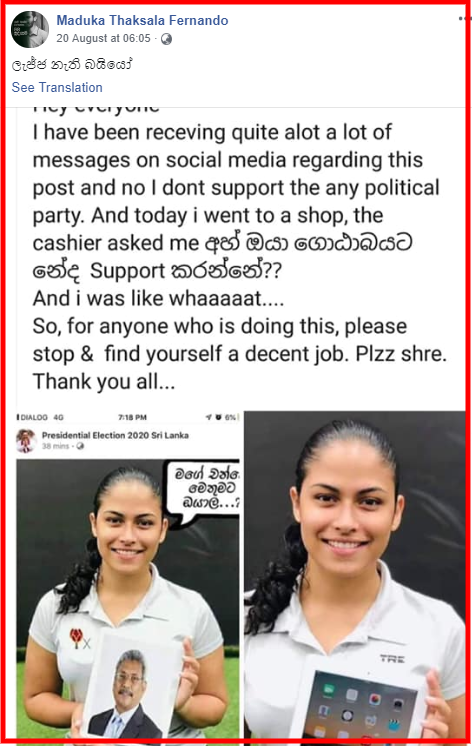
Task: Click the location arrow icon in status bar
Action: click(x=208, y=417)
